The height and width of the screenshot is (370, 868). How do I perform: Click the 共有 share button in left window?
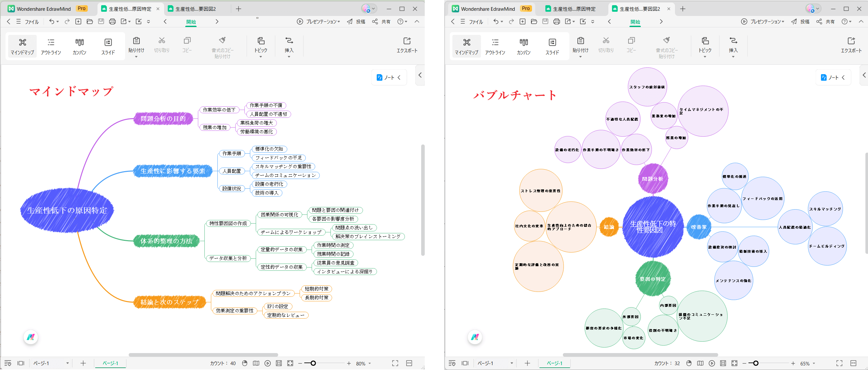coord(382,21)
